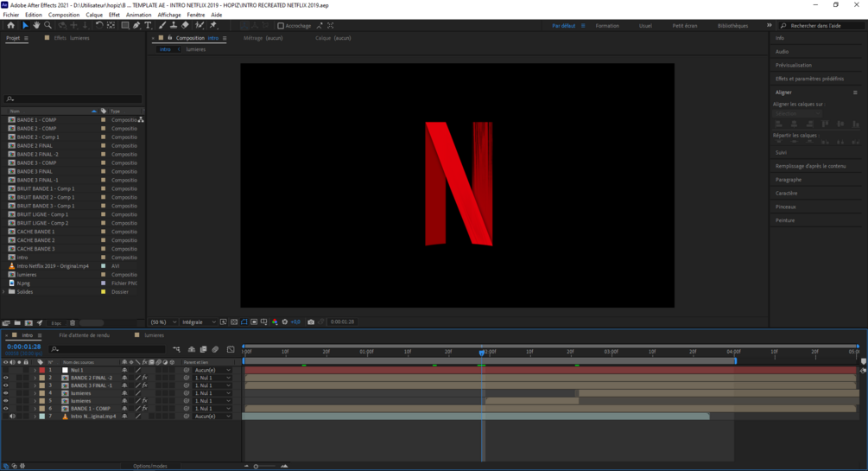Select the Zoom magnifier tool
The height and width of the screenshot is (471, 868).
[48, 25]
